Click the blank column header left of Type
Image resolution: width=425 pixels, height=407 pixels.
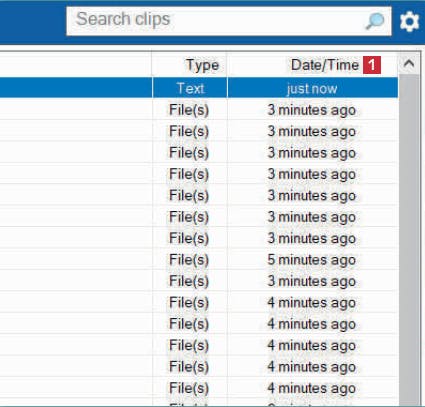point(76,65)
